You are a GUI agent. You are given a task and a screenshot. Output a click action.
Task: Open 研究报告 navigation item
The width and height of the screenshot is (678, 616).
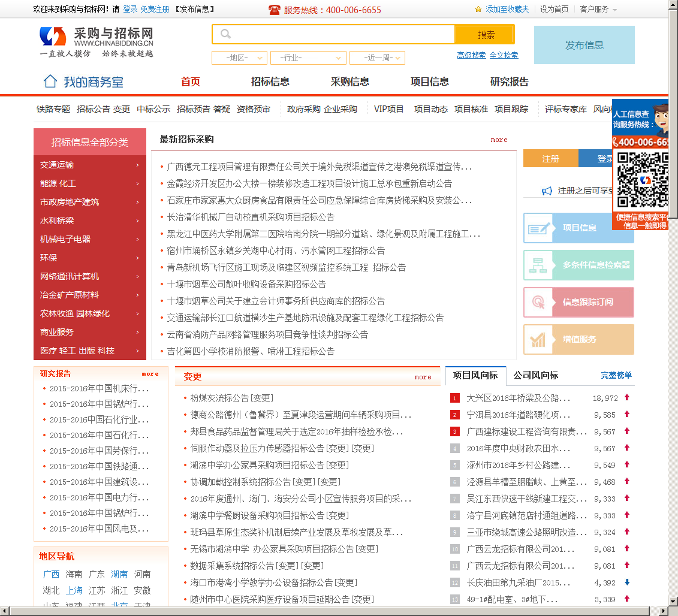click(x=510, y=81)
